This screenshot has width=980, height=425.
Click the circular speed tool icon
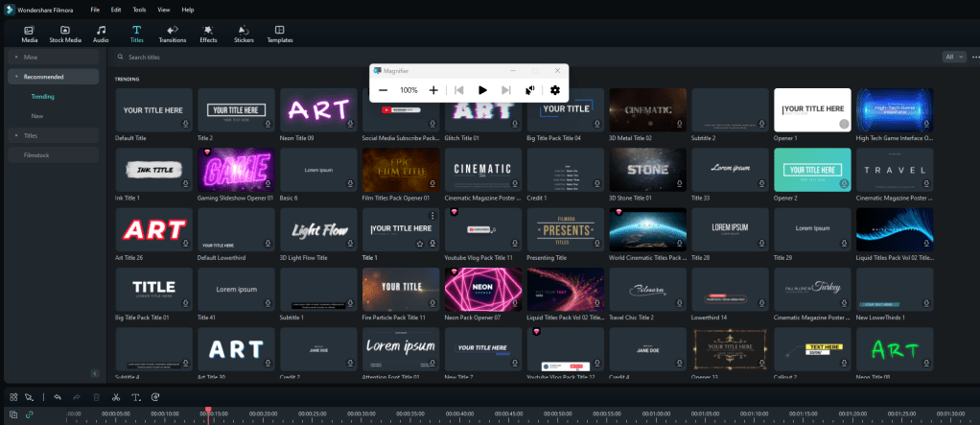coord(155,397)
